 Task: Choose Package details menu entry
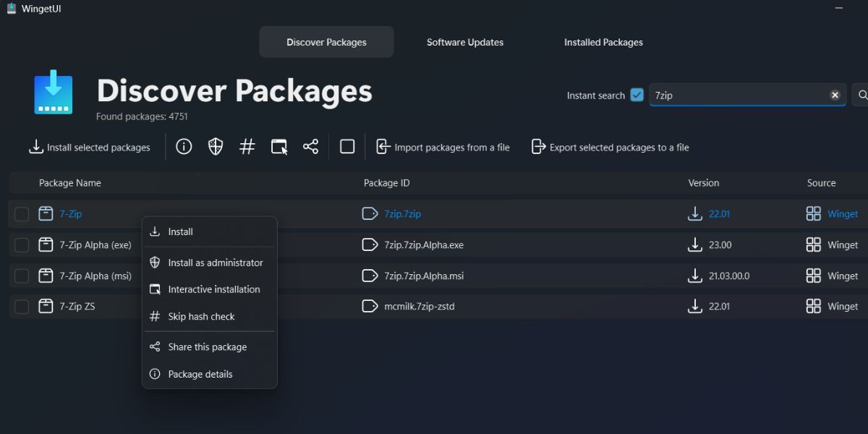(x=209, y=374)
